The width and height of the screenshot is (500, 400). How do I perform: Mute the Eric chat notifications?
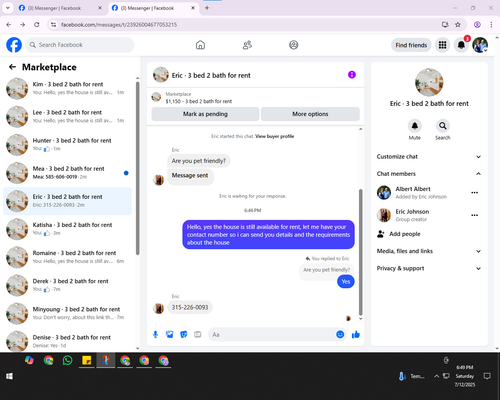(415, 126)
